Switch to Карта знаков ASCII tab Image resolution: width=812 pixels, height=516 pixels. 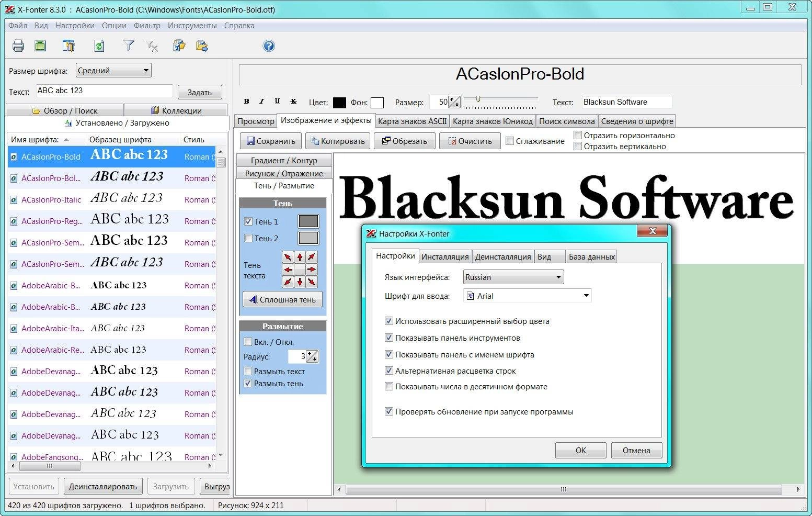click(x=412, y=121)
